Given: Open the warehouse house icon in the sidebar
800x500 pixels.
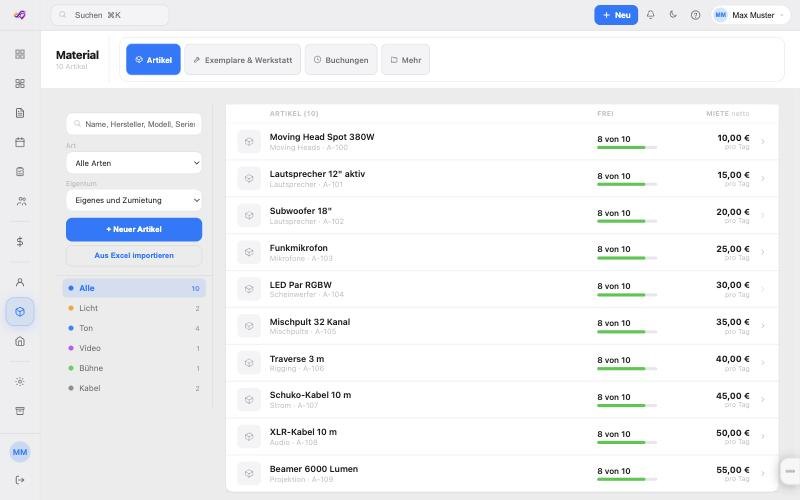Looking at the screenshot, I should coord(20,341).
